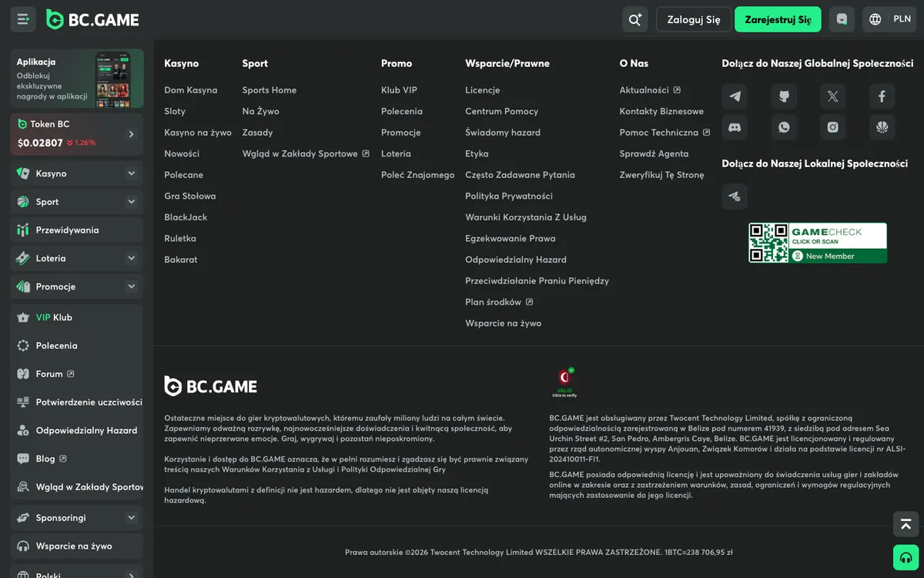Open the Facebook community icon
The height and width of the screenshot is (578, 924).
pos(882,96)
